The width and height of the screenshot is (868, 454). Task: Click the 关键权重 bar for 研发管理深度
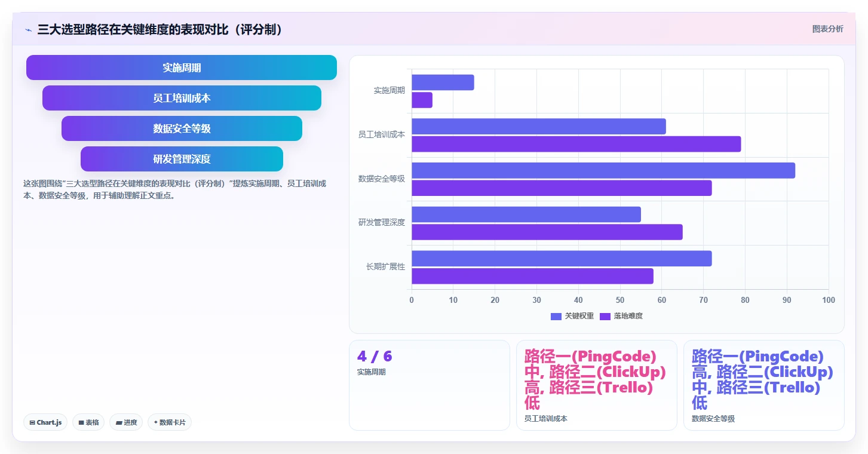[x=526, y=214]
